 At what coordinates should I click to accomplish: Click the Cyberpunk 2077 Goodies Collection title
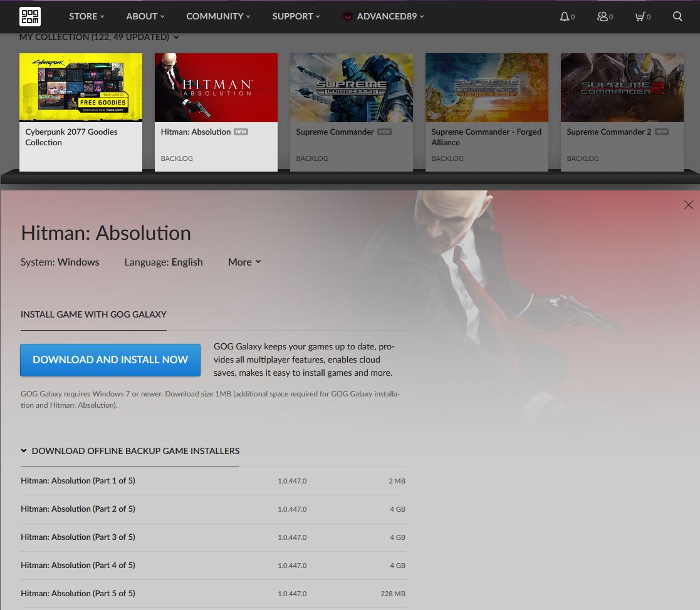tap(71, 137)
